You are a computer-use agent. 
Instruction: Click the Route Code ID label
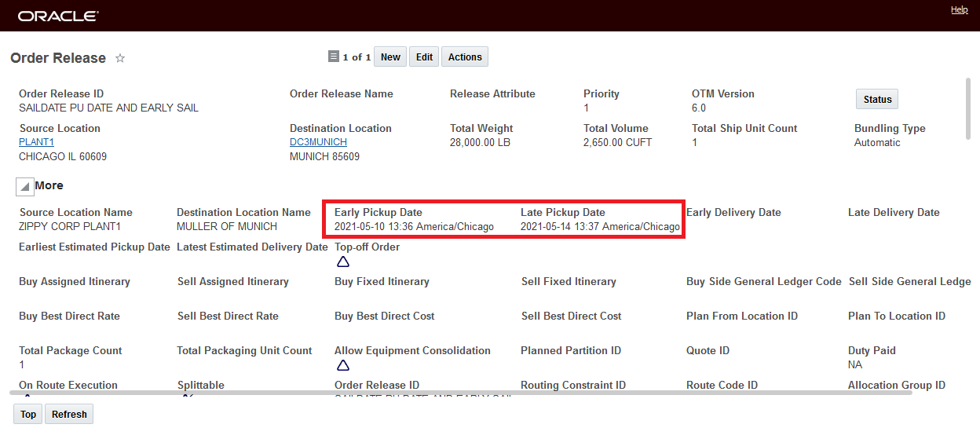pyautogui.click(x=722, y=385)
